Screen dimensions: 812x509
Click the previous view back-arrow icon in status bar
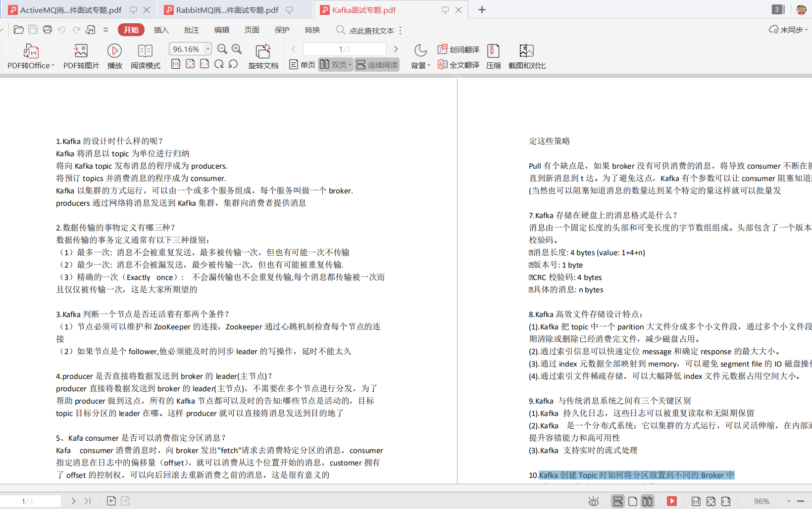(x=111, y=501)
